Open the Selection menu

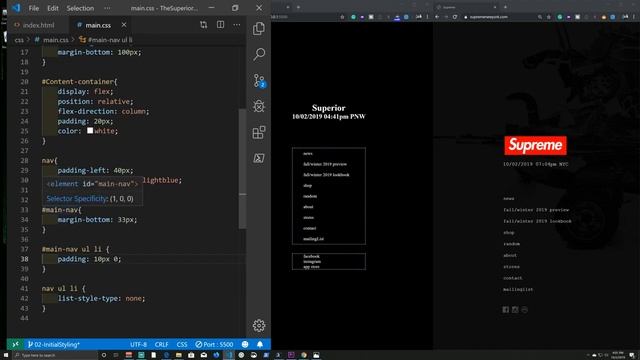[80, 8]
